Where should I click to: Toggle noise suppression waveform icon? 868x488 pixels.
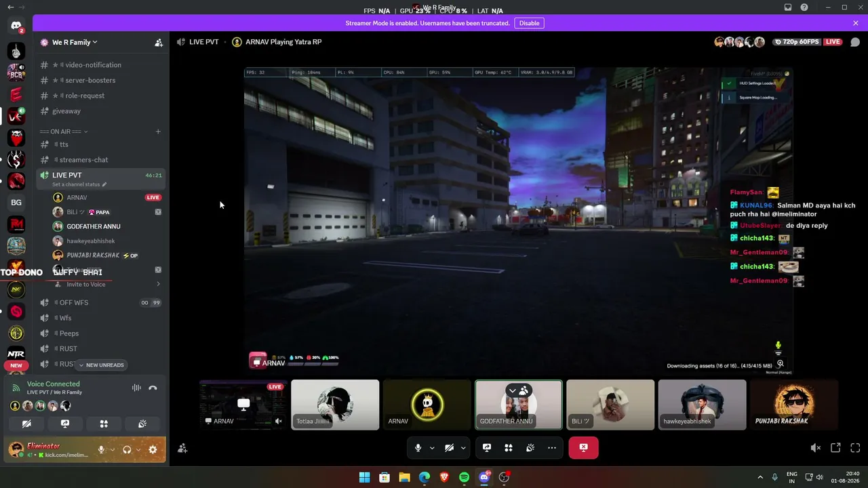[136, 388]
